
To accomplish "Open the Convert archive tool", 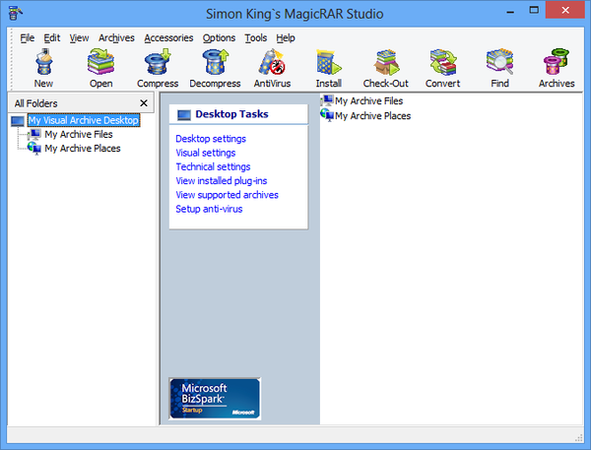I will (x=443, y=63).
